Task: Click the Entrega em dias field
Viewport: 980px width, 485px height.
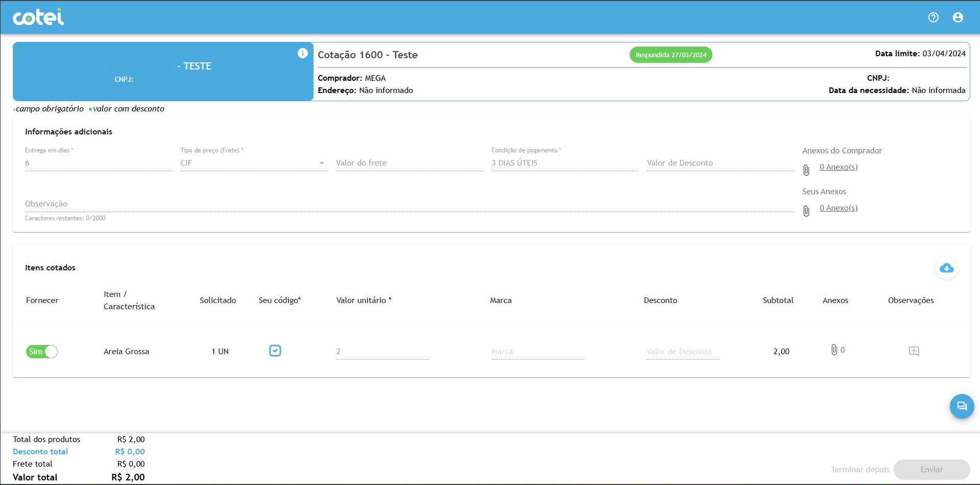Action: click(99, 163)
